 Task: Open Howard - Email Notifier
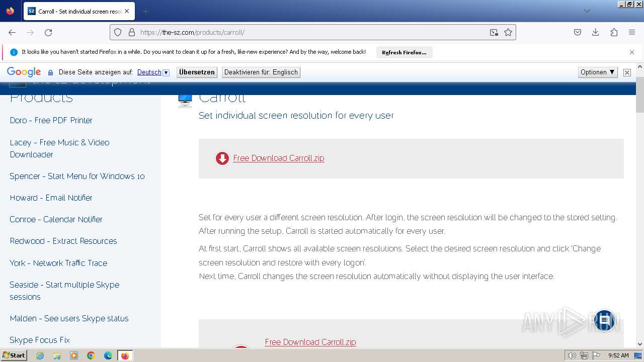[51, 198]
